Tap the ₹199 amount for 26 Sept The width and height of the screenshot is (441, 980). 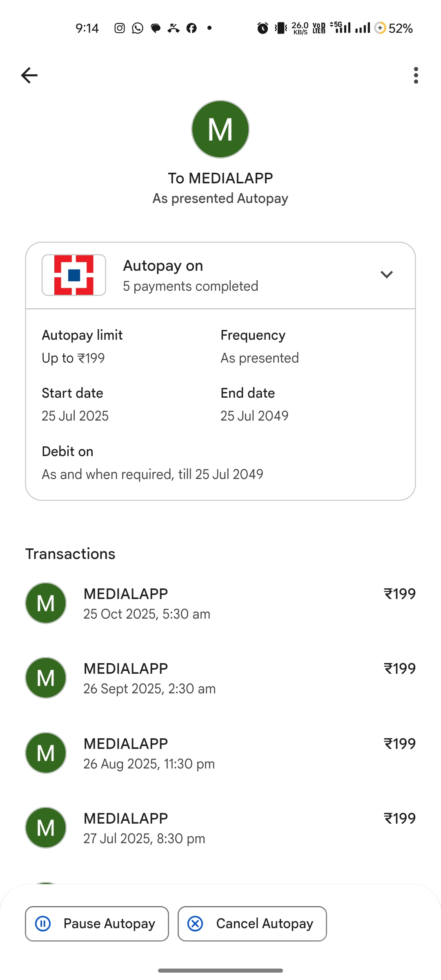(399, 669)
